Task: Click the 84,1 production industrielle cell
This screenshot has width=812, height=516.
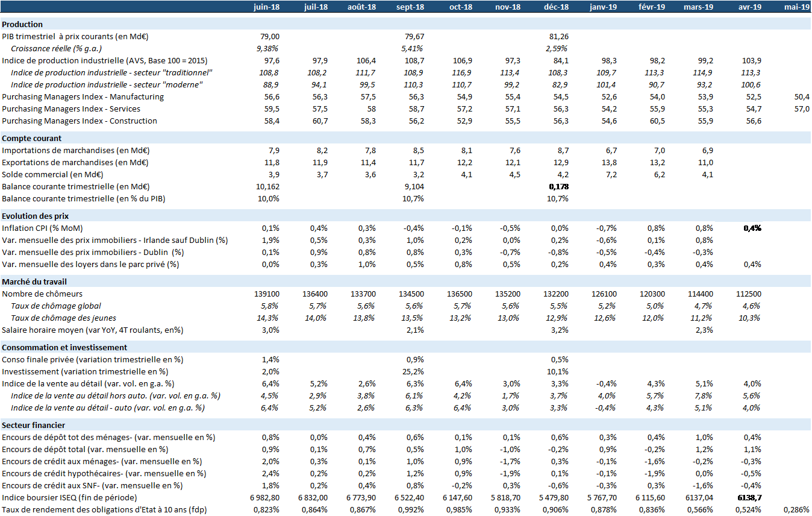Action: click(x=561, y=61)
